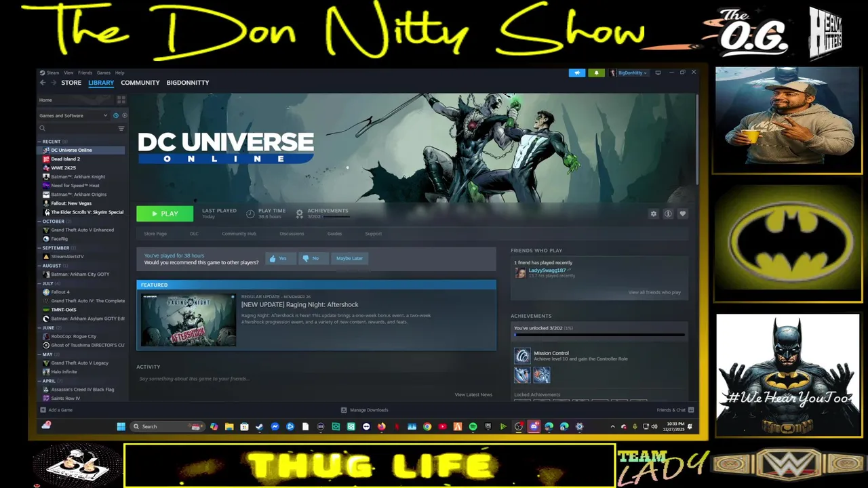868x488 pixels.
Task: Click achievements progress bar
Action: click(599, 335)
